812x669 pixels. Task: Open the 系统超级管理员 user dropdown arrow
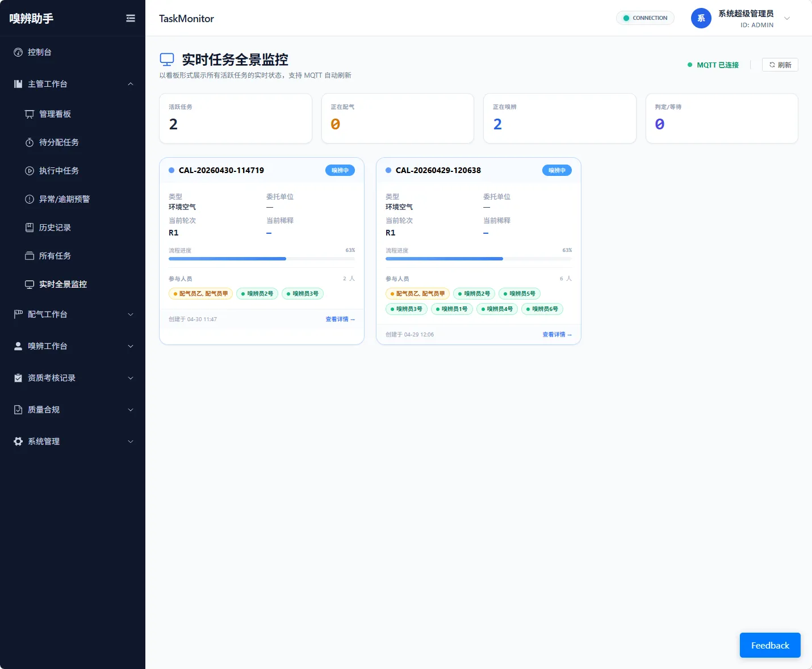787,18
